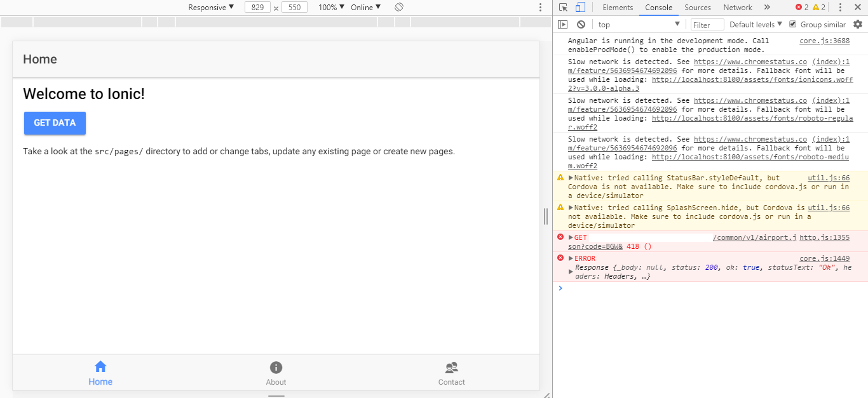
Task: Click the inspect element picker icon
Action: pos(564,8)
